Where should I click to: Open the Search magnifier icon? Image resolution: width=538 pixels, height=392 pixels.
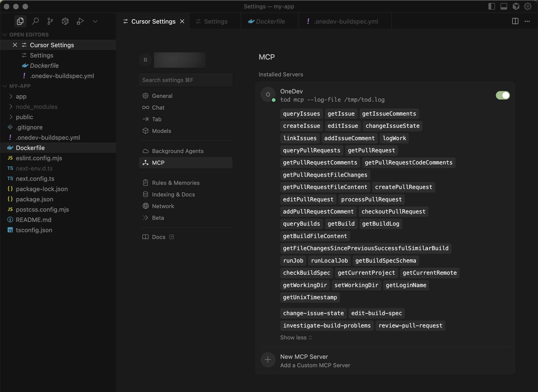(x=35, y=21)
